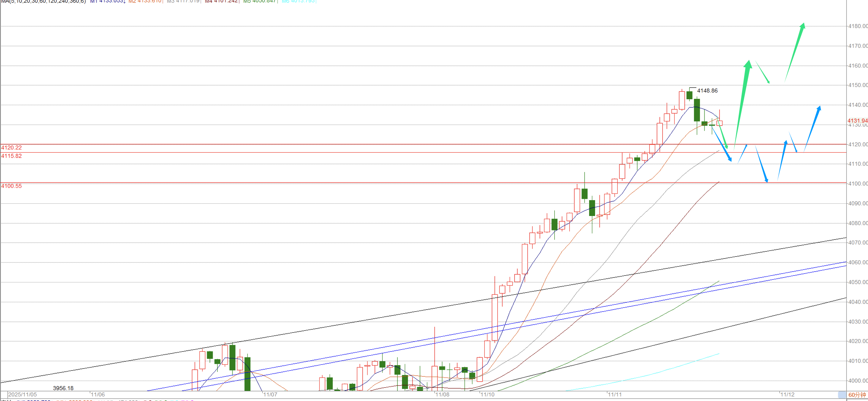This screenshot has height=401, width=868.
Task: Select the orange M2 4133.610 value
Action: pyautogui.click(x=145, y=1)
